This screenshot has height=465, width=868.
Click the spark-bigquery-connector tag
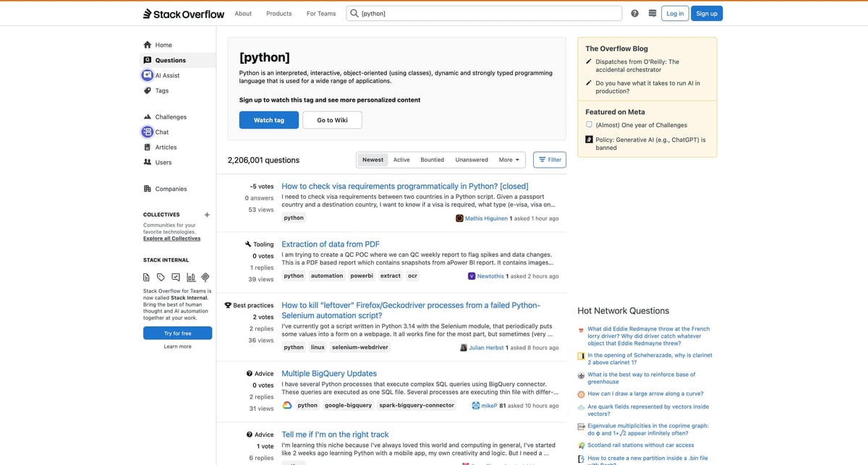coord(417,405)
